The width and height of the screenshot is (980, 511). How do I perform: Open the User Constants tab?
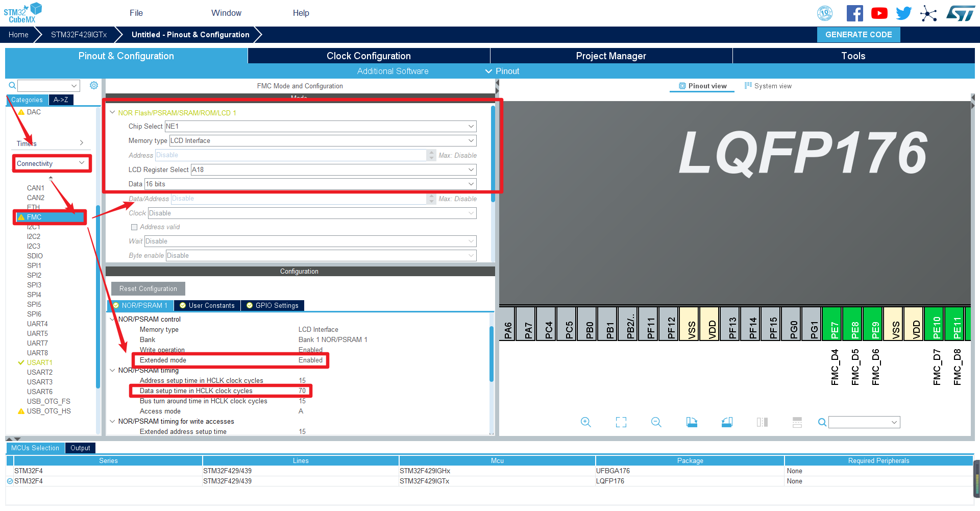point(207,305)
